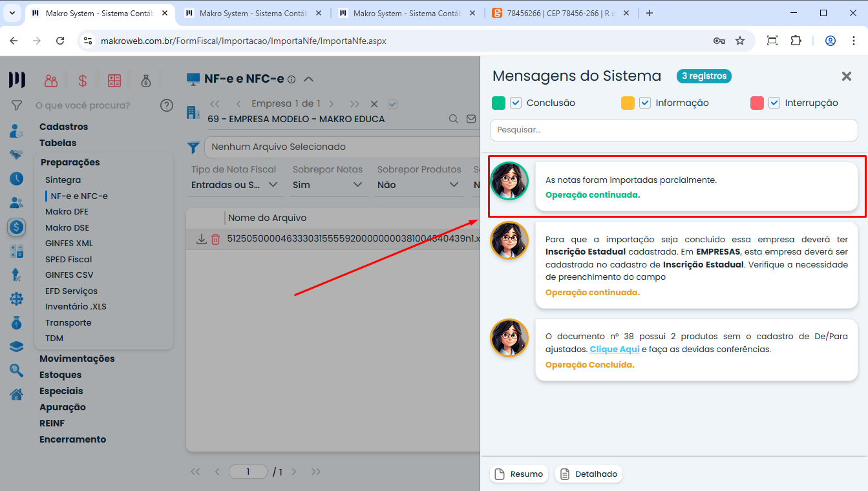The width and height of the screenshot is (868, 491).
Task: Click the download icon in the file row
Action: [202, 239]
